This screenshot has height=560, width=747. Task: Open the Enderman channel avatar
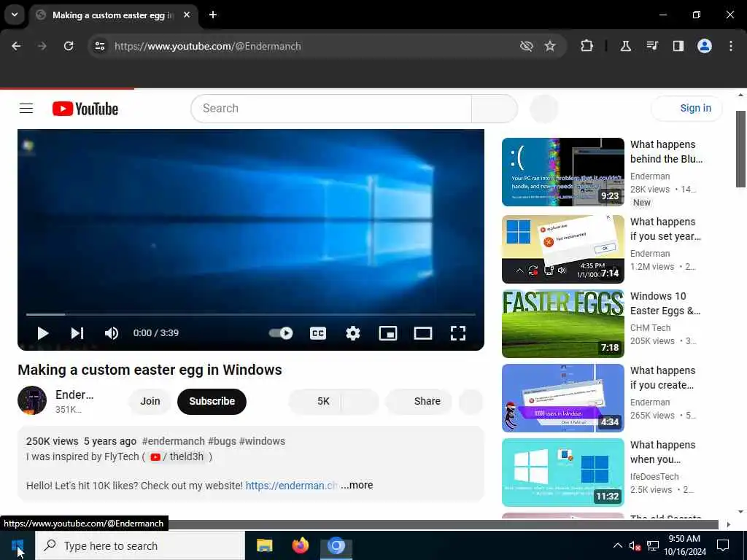pos(32,400)
